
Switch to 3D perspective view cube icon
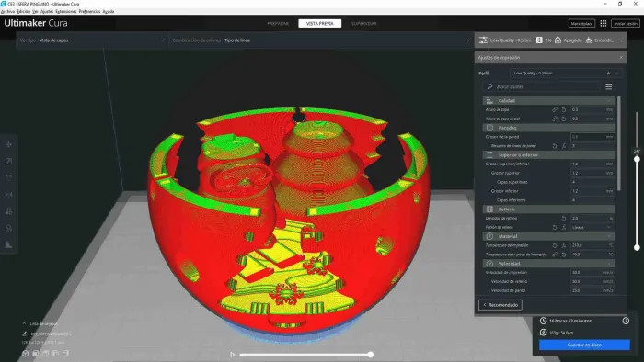coord(26,354)
